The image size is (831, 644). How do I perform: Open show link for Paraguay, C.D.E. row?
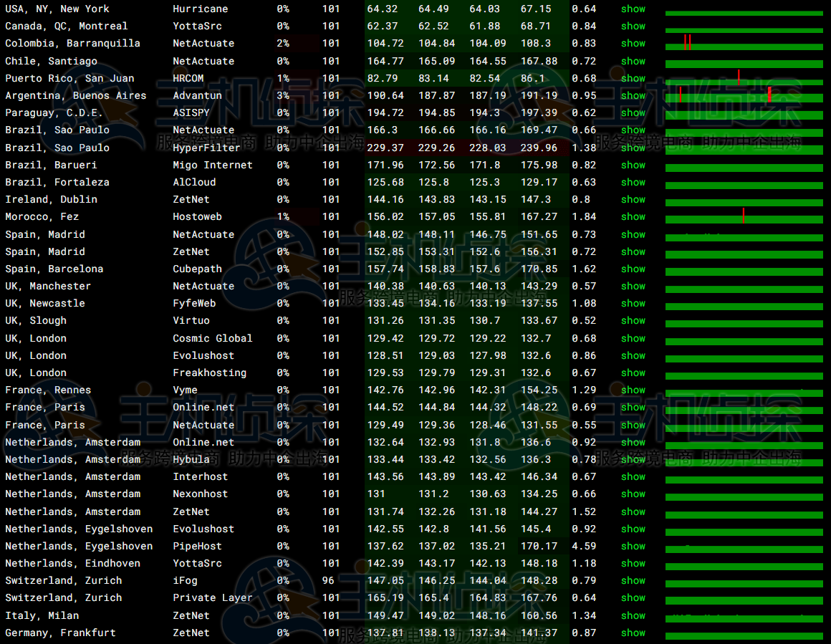coord(633,113)
